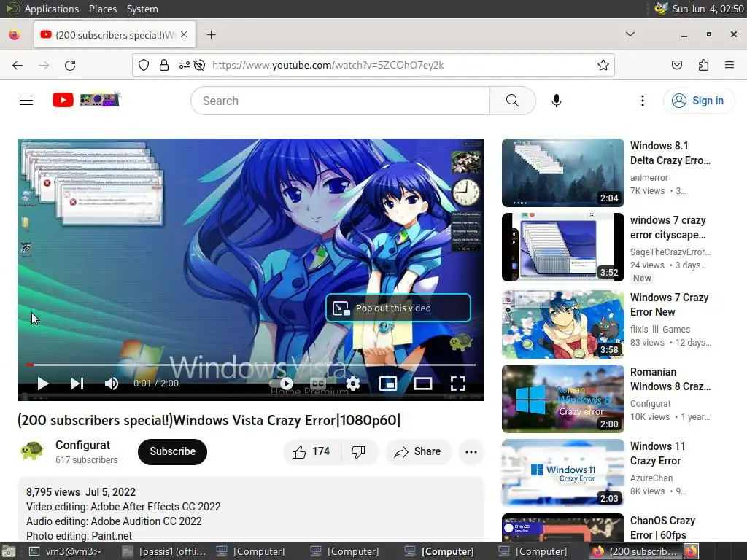Switch to passis1 taskbar window
This screenshot has width=747, height=560.
[x=164, y=551]
